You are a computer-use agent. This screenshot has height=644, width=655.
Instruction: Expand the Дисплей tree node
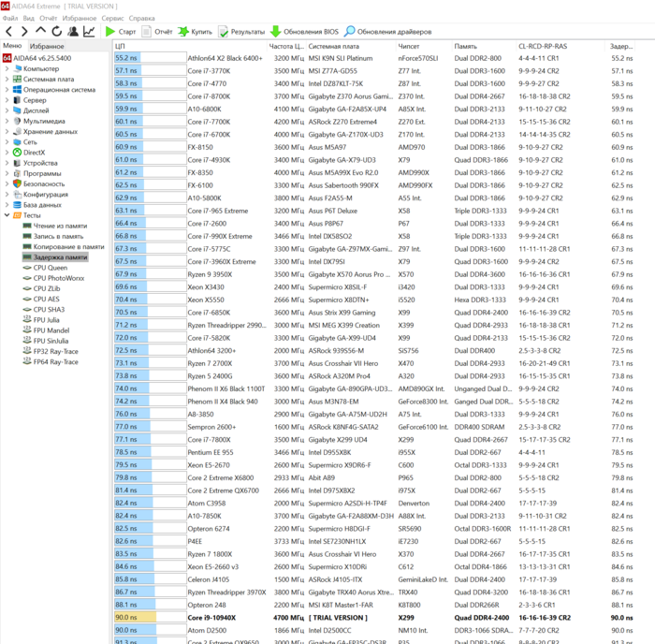point(7,110)
